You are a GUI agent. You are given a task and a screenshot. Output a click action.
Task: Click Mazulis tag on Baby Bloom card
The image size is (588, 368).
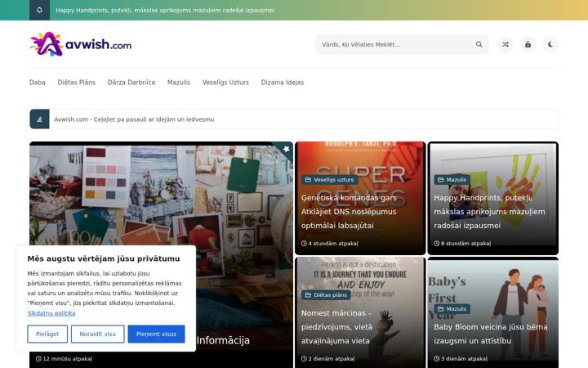pyautogui.click(x=452, y=308)
